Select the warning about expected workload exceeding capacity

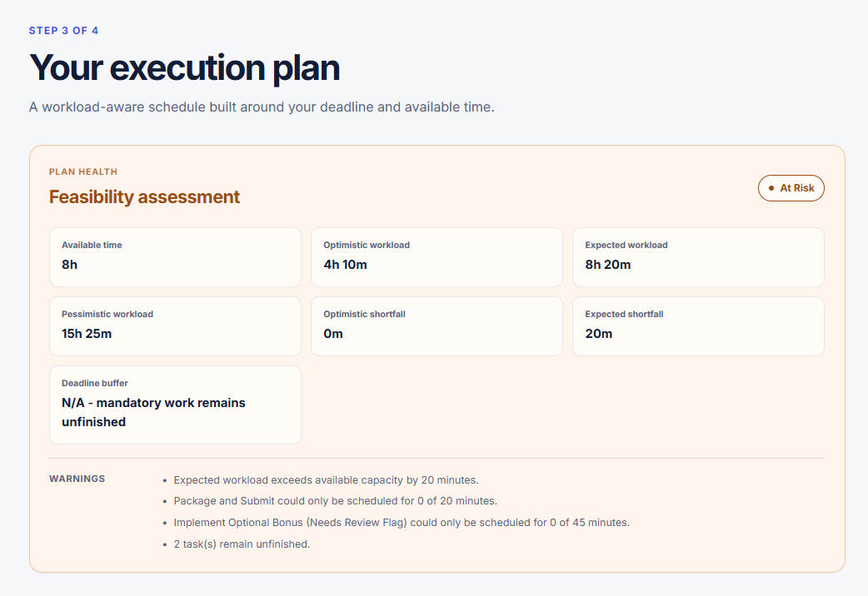point(326,479)
